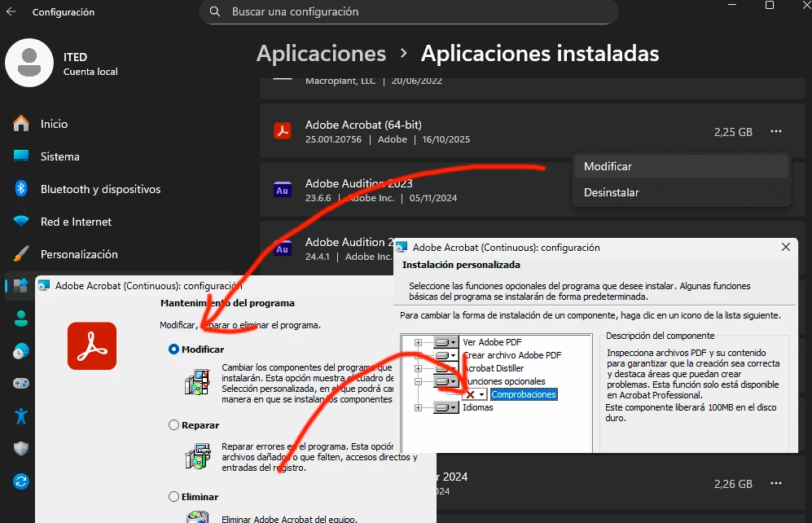The width and height of the screenshot is (812, 523).
Task: Click the Buscar una configuración field
Action: [x=409, y=11]
